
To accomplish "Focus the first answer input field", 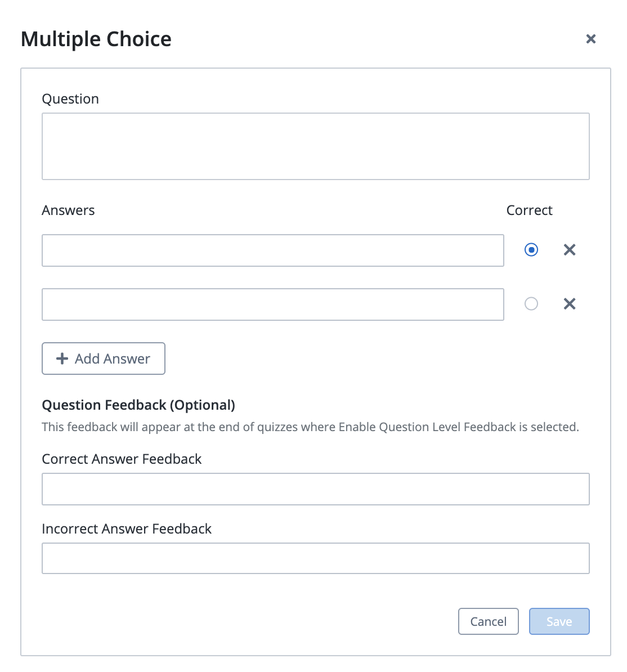I will coord(272,250).
